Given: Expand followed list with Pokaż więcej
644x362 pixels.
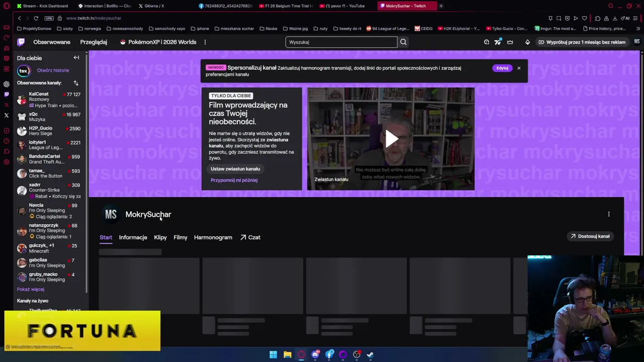Looking at the screenshot, I should (x=31, y=290).
